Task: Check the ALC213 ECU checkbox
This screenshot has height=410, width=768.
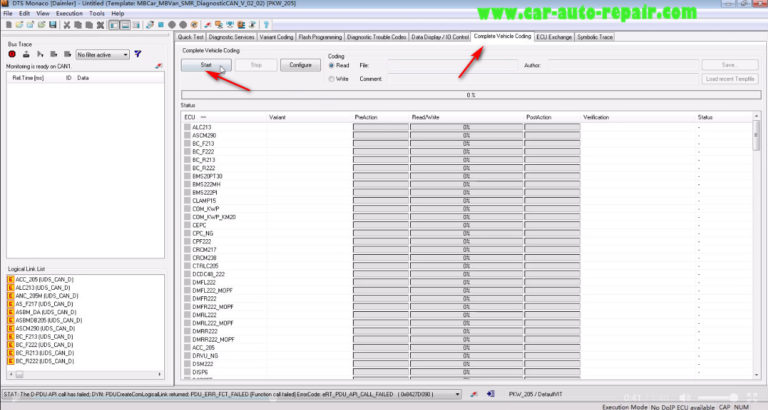Action: pyautogui.click(x=187, y=127)
